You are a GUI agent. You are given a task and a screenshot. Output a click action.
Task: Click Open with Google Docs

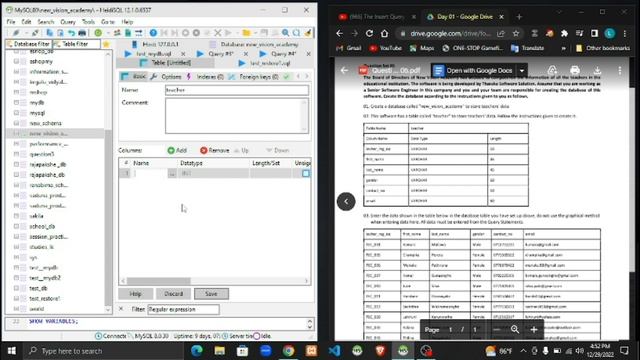pyautogui.click(x=473, y=71)
